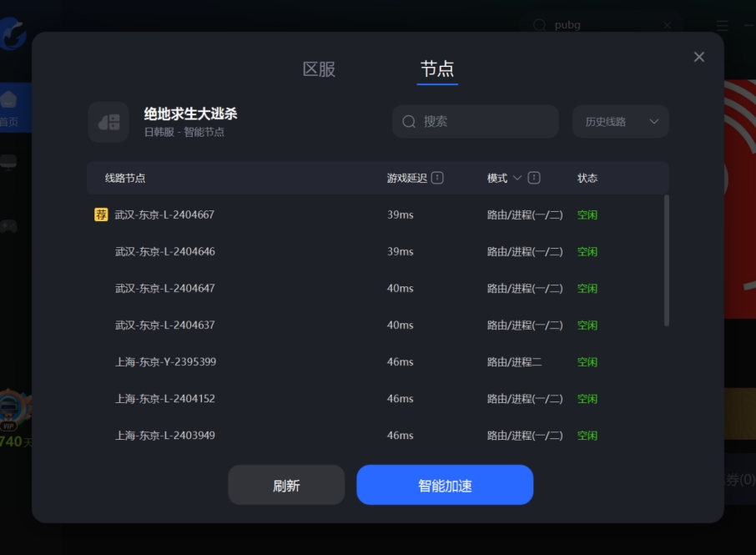This screenshot has width=756, height=555.
Task: Click the 刷新 refresh button
Action: point(286,484)
